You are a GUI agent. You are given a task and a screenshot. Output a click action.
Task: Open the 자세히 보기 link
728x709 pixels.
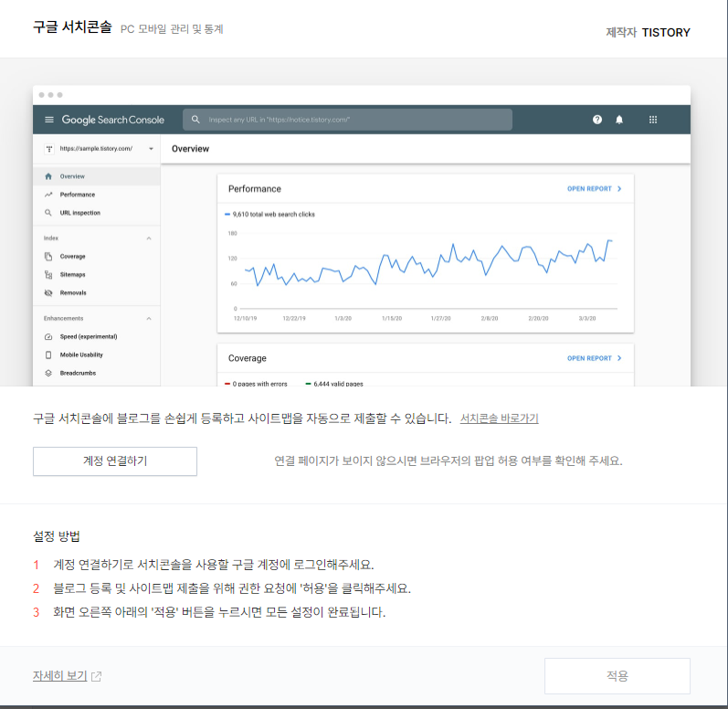click(x=60, y=675)
